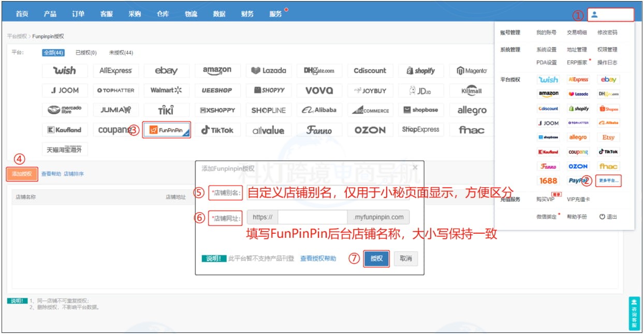The image size is (644, 334).
Task: Click the Shopify platform icon
Action: coord(420,70)
